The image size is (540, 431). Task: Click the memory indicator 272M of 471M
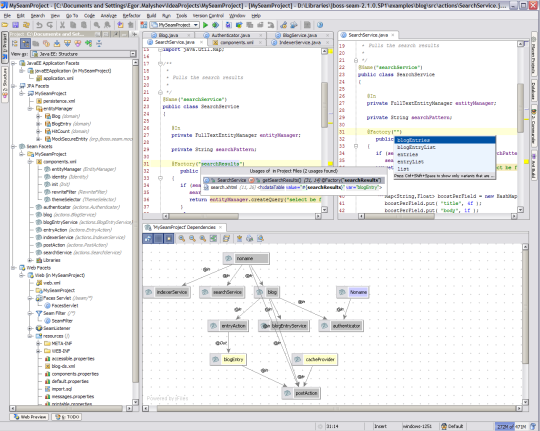[511, 427]
